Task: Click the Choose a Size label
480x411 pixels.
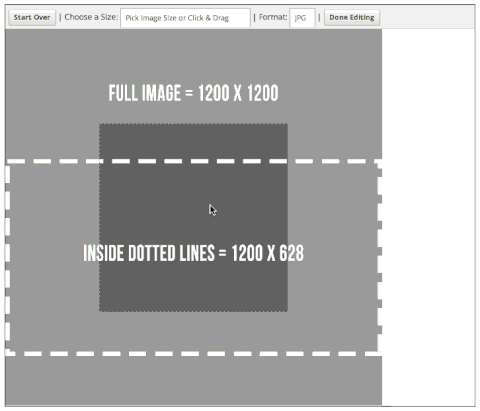Action: click(91, 17)
